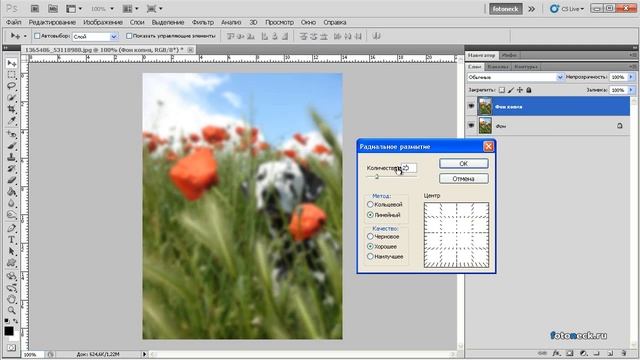
Task: Click the fotoneck workspace button
Action: [506, 9]
